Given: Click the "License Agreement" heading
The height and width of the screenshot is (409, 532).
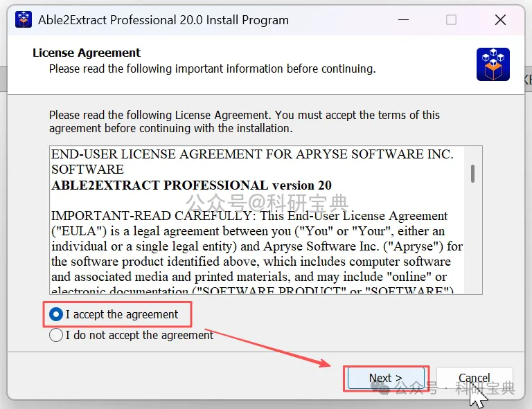Looking at the screenshot, I should (87, 53).
